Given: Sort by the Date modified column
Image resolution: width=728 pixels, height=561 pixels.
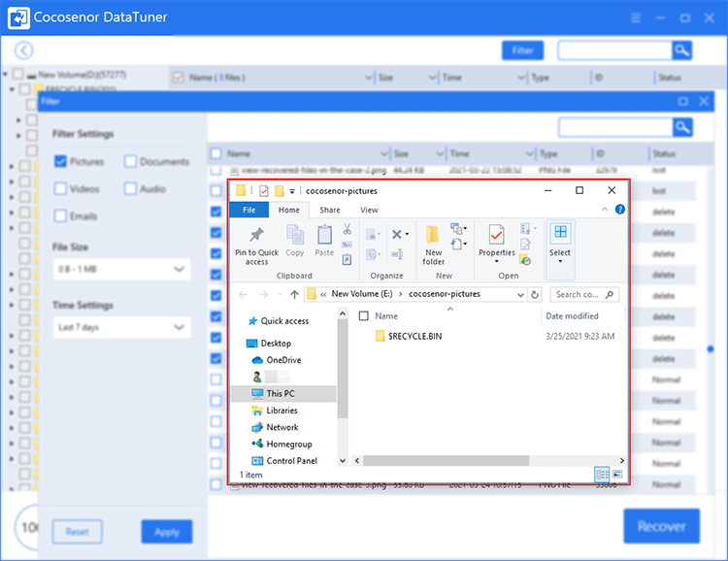Looking at the screenshot, I should click(572, 315).
